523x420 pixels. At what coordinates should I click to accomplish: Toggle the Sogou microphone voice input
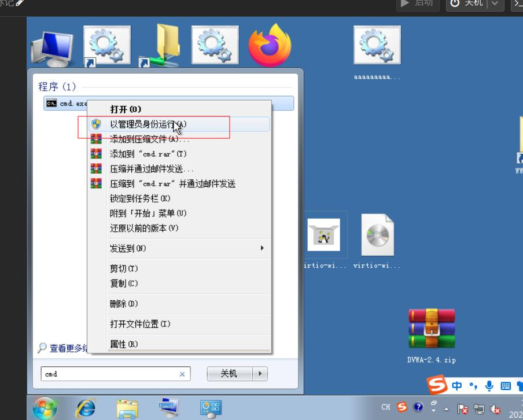(x=489, y=386)
